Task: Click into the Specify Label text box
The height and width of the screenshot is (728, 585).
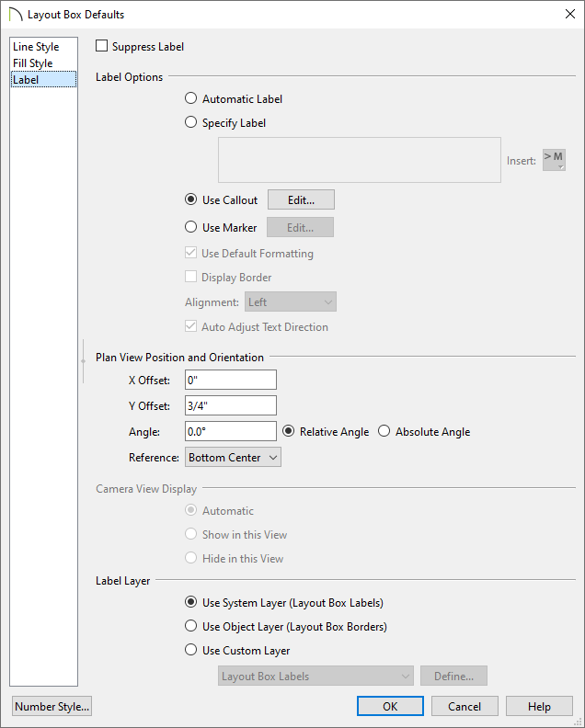Action: (x=360, y=160)
